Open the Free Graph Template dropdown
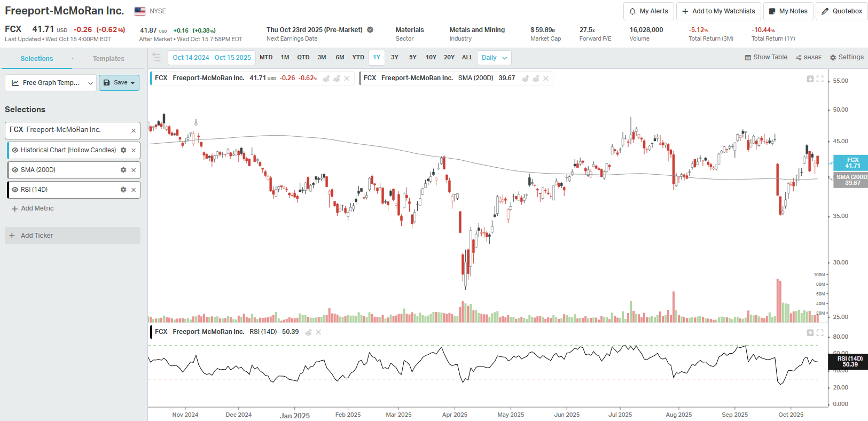This screenshot has width=868, height=421. coord(51,83)
